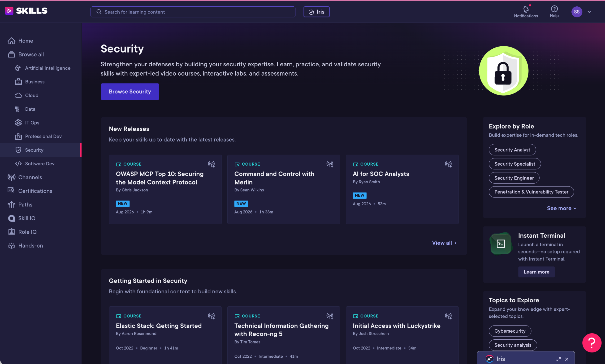The width and height of the screenshot is (605, 364).
Task: Add Technical Information Gathering course to channel
Action: click(330, 316)
